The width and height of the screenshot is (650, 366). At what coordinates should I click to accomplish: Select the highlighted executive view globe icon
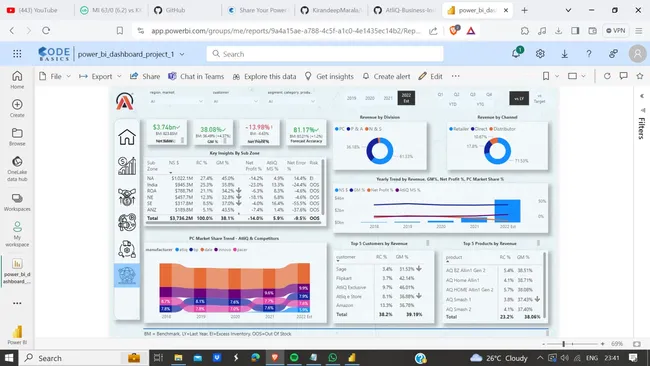point(127,275)
